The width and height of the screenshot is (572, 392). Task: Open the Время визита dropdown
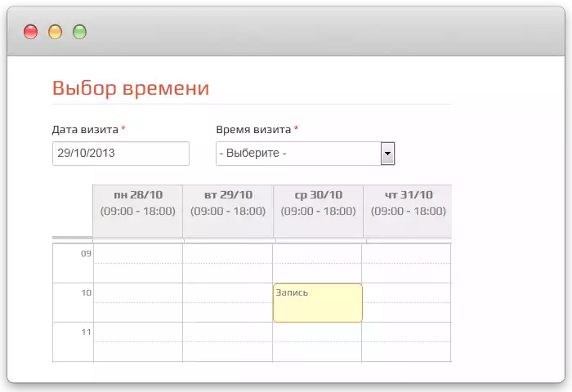coord(306,154)
